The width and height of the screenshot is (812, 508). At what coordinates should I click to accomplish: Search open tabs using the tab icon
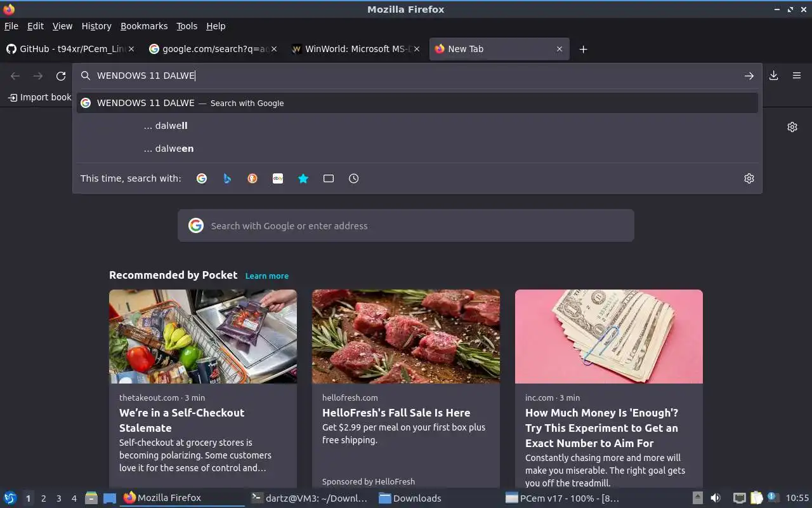pos(329,178)
